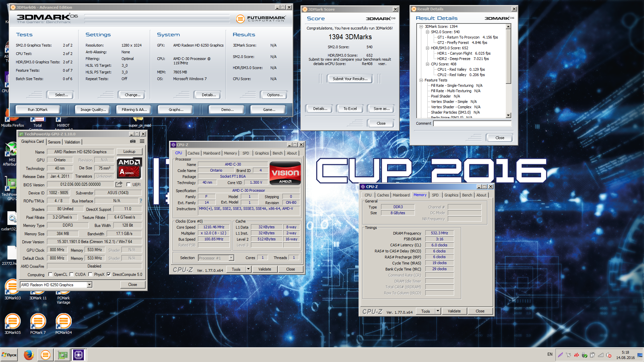The image size is (644, 362).
Task: Click 3DMark orange icon in taskbar
Action: [x=45, y=355]
